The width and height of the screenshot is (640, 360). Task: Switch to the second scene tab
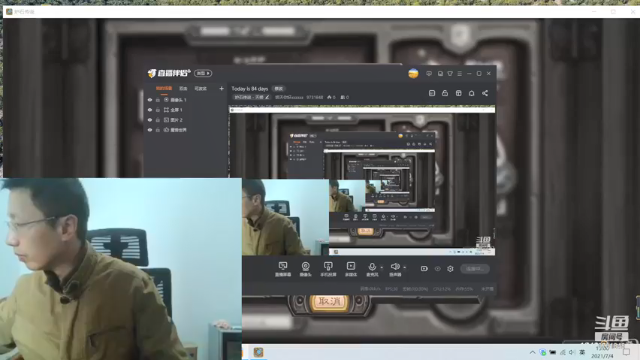pos(183,89)
